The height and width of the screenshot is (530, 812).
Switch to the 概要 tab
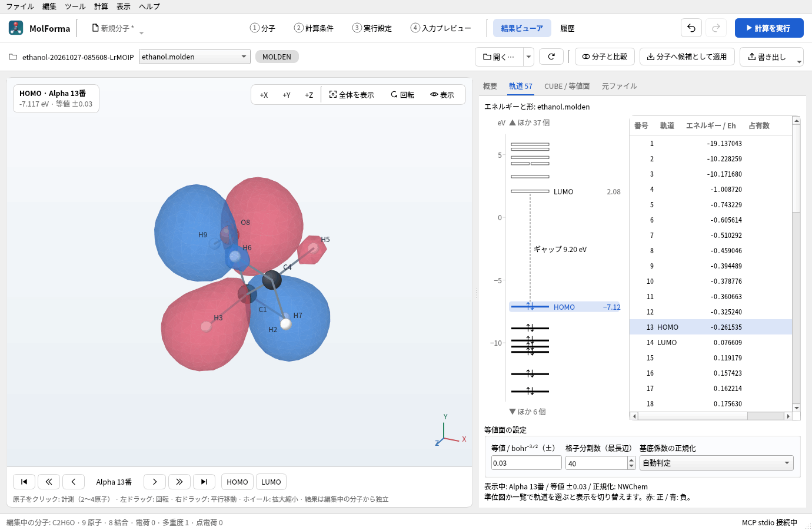[490, 86]
